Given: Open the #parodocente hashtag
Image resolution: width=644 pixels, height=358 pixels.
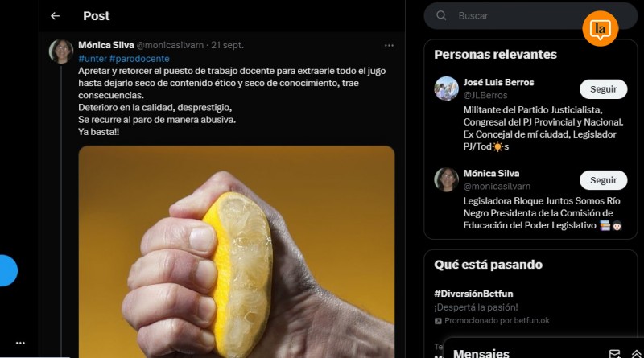Looking at the screenshot, I should (139, 58).
